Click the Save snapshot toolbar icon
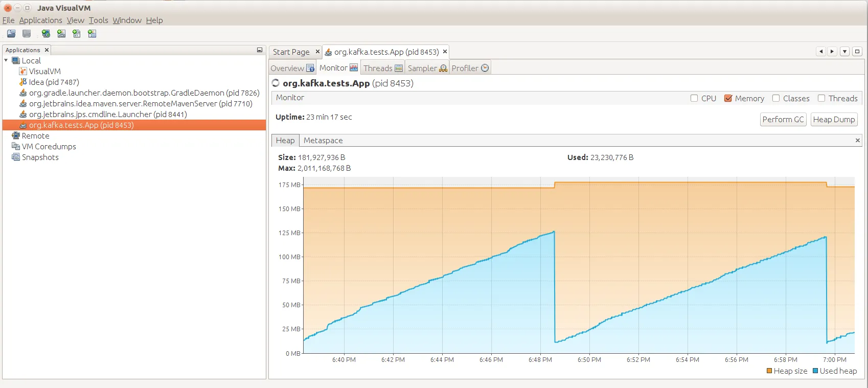Screen dimensions: 868x388 (x=27, y=34)
